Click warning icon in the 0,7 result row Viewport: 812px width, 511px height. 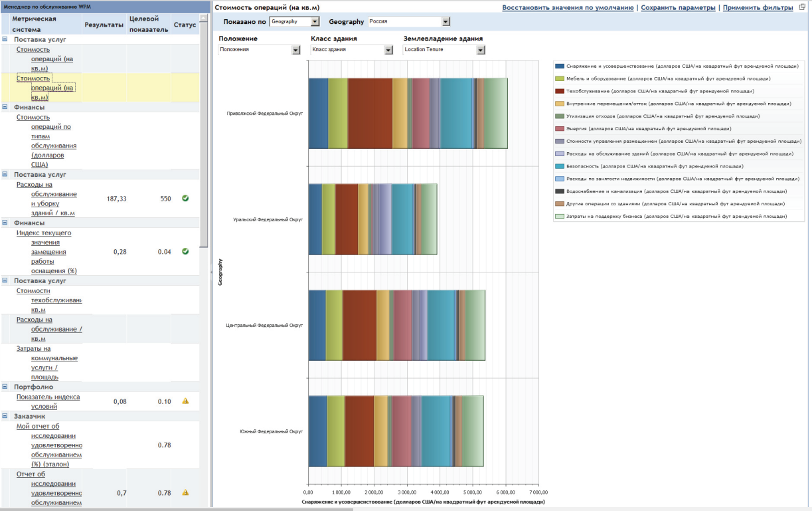coord(185,493)
